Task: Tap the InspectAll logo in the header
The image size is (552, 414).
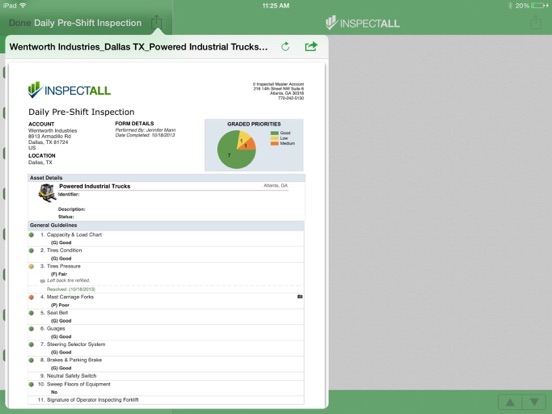Action: pyautogui.click(x=363, y=23)
